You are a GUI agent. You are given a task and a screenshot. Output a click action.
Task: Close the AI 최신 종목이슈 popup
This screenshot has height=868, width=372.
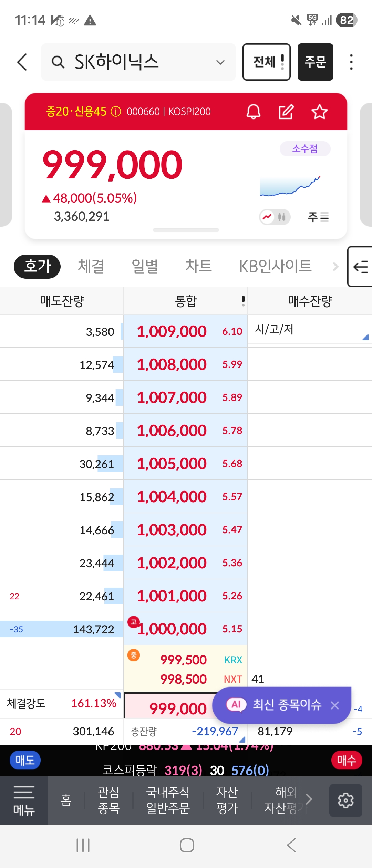point(335,705)
